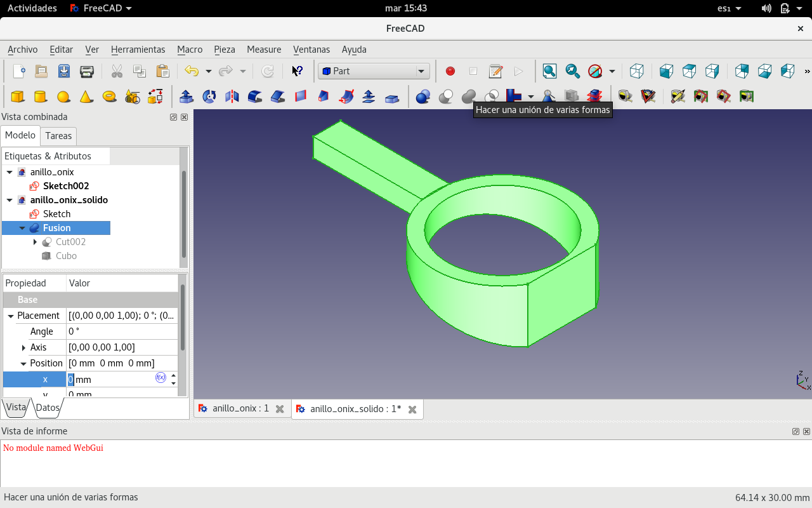Fit all content in the view
This screenshot has height=508, width=812.
[549, 71]
